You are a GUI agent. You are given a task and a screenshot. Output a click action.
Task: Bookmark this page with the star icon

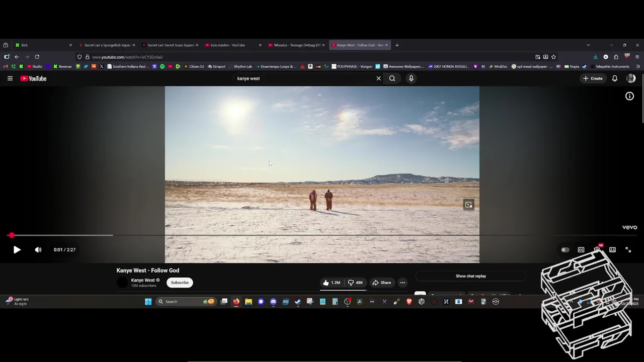pos(553,57)
